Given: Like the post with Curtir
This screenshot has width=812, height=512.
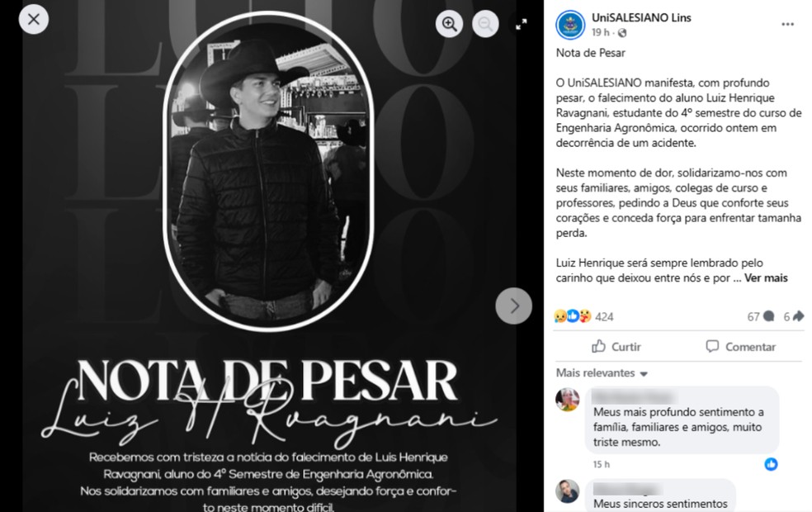Looking at the screenshot, I should pos(616,347).
